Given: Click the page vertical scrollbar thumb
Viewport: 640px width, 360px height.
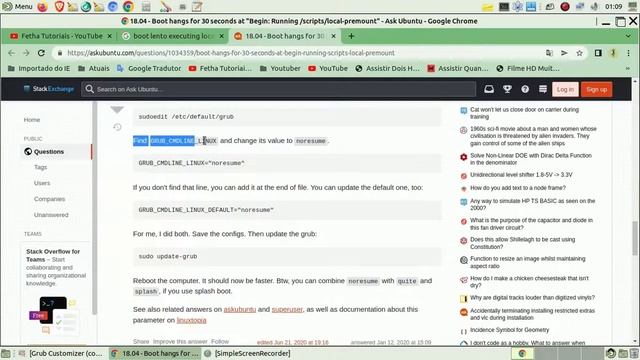Looking at the screenshot, I should [635, 238].
